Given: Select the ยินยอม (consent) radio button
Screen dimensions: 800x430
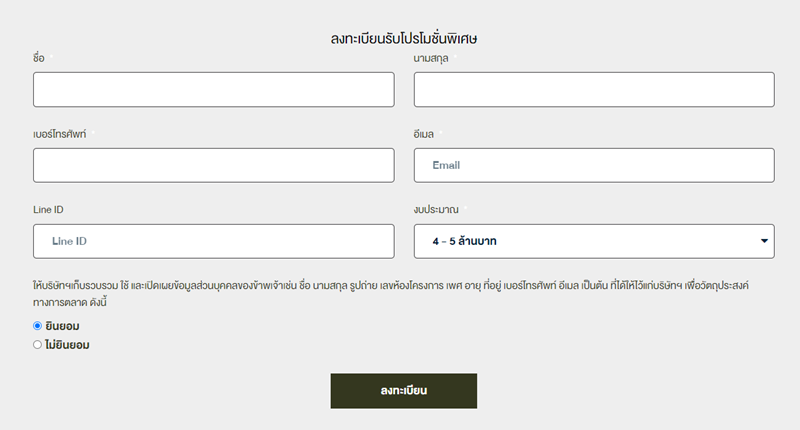Looking at the screenshot, I should pyautogui.click(x=38, y=326).
